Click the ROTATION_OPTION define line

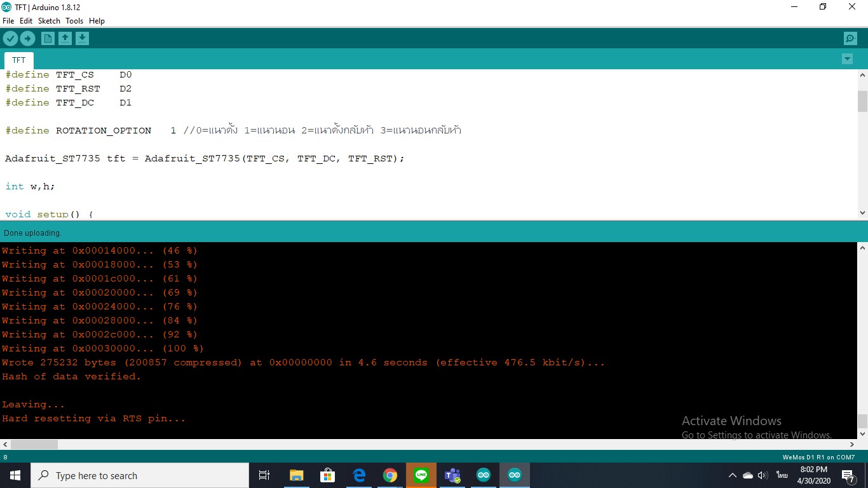[233, 130]
